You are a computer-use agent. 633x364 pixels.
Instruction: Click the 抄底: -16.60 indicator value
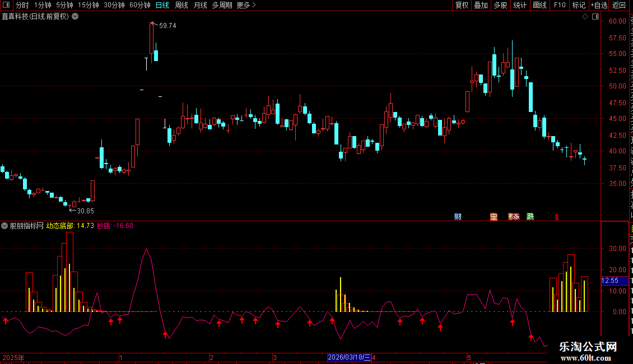tap(115, 226)
